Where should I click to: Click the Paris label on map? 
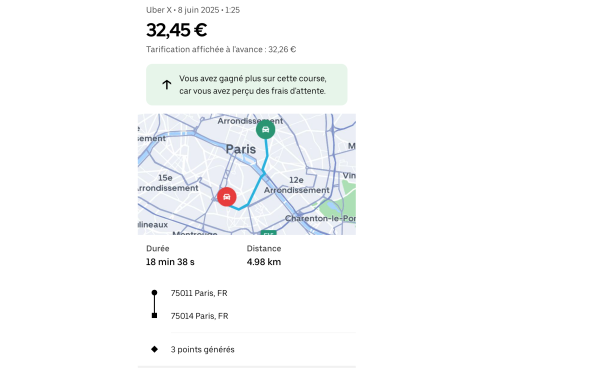pyautogui.click(x=241, y=149)
